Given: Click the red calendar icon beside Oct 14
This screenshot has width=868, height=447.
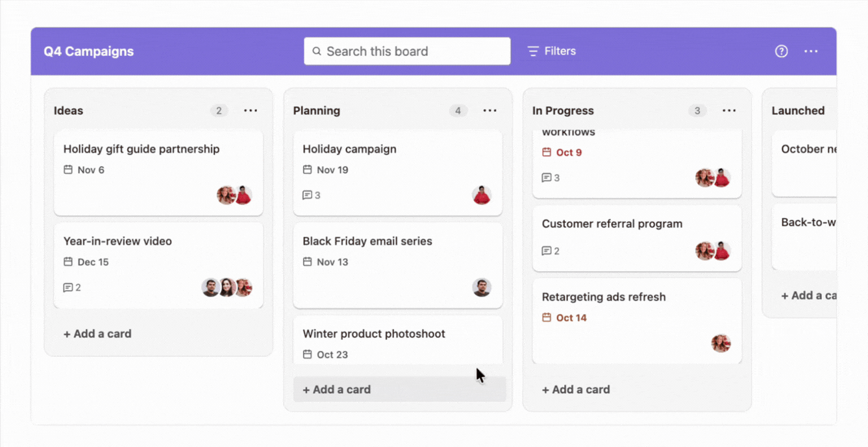Looking at the screenshot, I should coord(547,318).
